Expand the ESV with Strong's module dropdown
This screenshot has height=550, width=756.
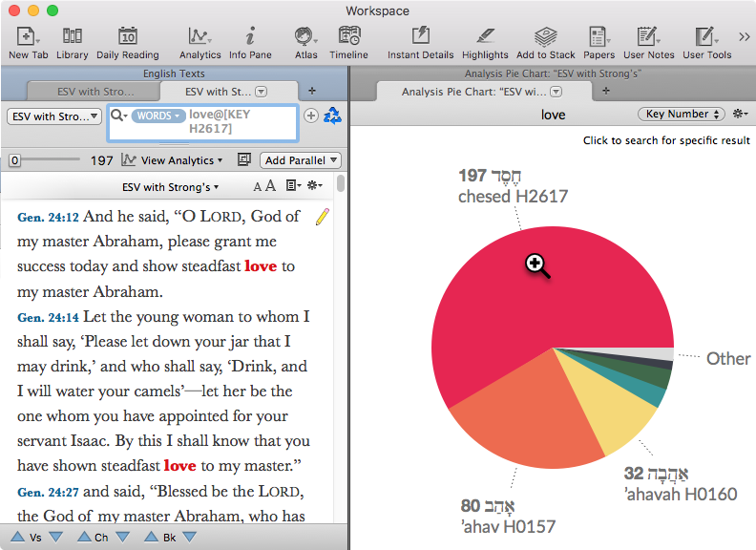54,116
